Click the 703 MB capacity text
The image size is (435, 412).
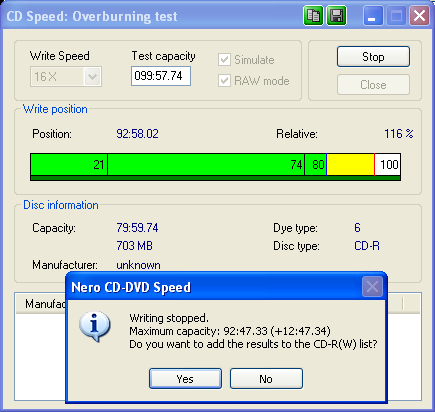134,246
